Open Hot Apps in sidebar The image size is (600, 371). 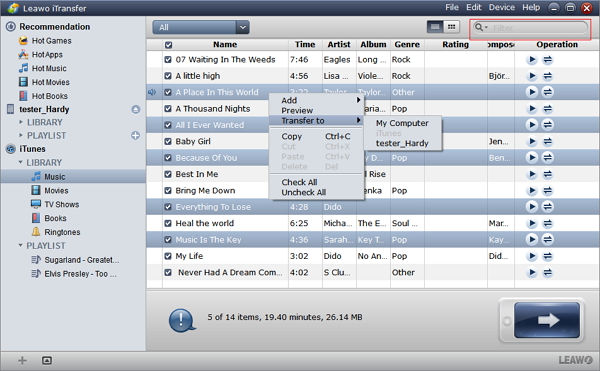coord(40,54)
